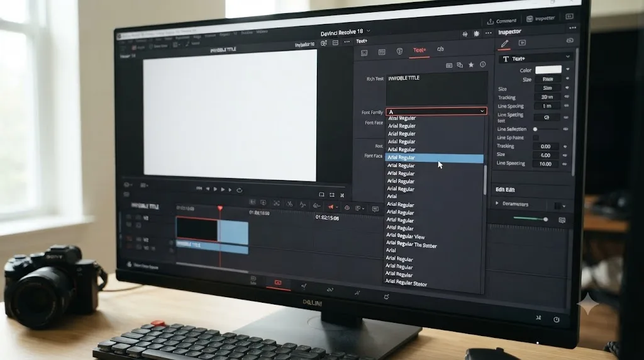Viewport: 644px width, 360px height.
Task: Toggle keyframe for Line Spacing 1 m row
Action: click(x=567, y=106)
